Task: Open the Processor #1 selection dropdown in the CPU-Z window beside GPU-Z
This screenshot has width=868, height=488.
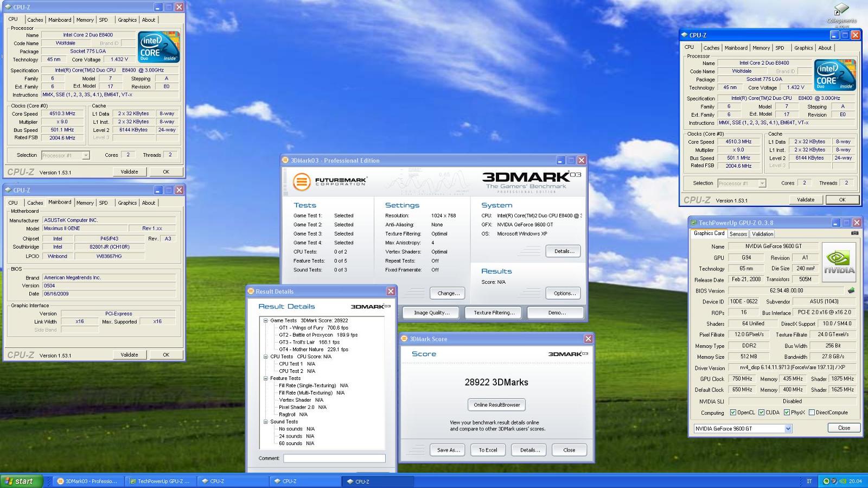Action: (762, 183)
